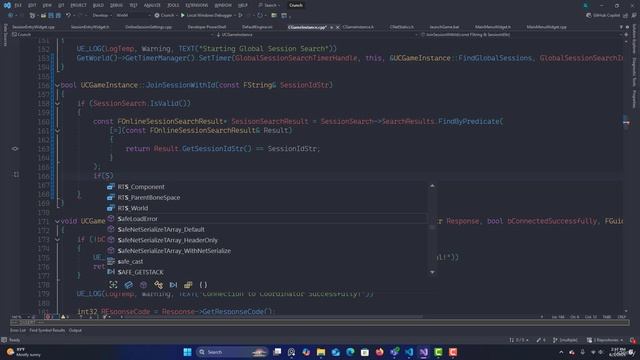The image size is (640, 360).
Task: Open Find Symbol Results panel tab
Action: 47,330
